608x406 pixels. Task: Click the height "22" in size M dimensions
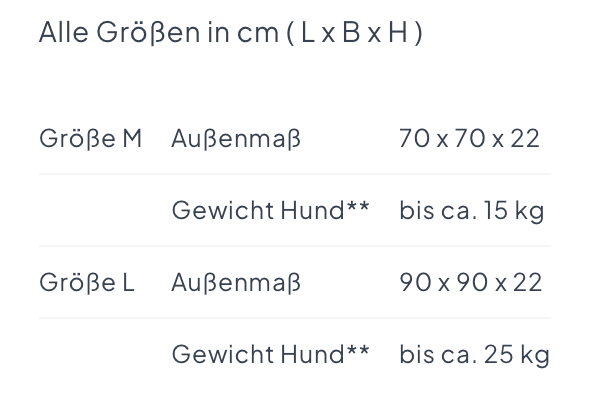(525, 138)
